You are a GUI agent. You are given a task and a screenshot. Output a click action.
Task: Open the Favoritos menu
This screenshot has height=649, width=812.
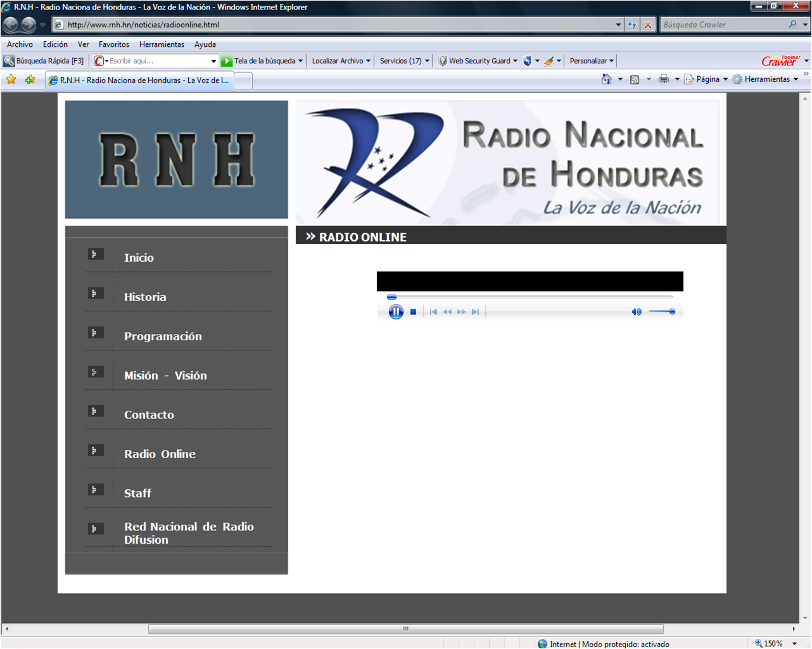tap(114, 44)
